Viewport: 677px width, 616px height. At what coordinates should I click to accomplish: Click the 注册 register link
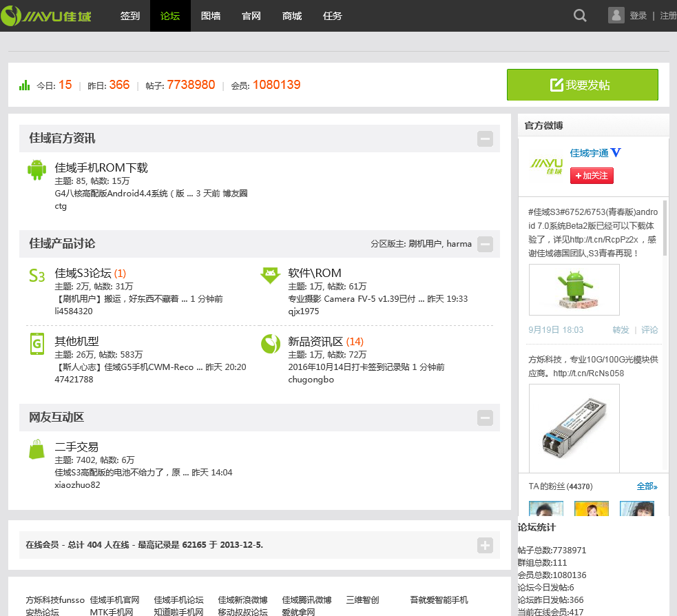click(x=668, y=16)
